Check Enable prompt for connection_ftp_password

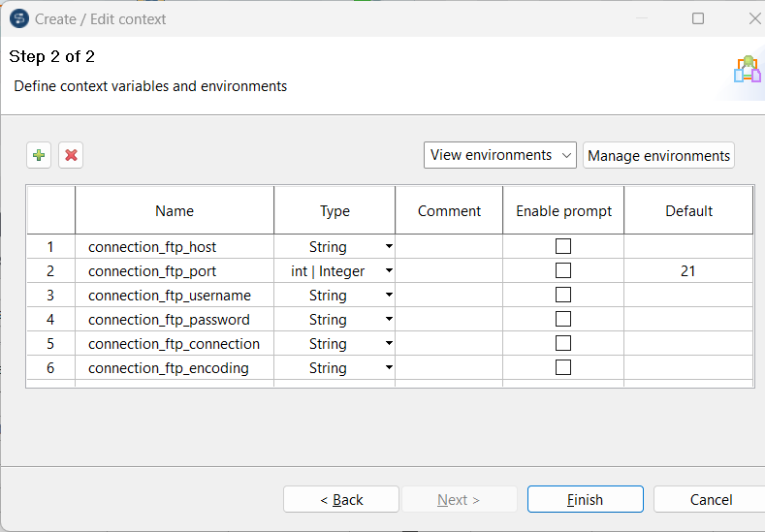tap(562, 320)
